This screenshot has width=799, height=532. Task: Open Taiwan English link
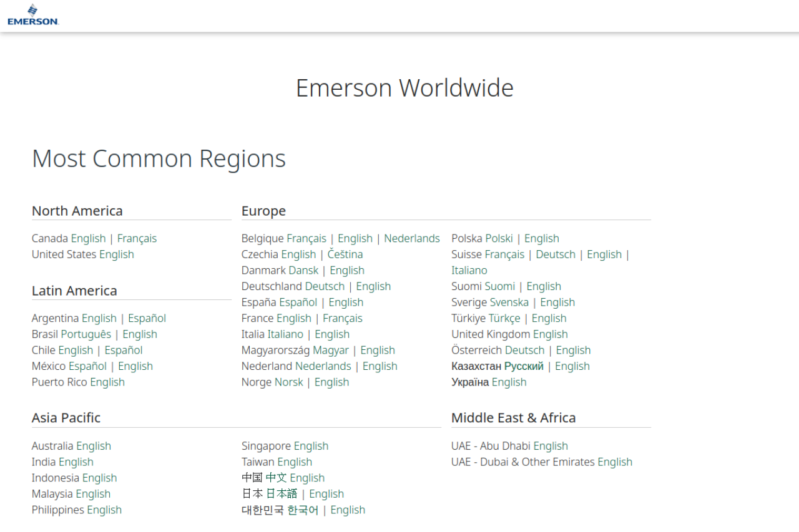click(x=295, y=462)
